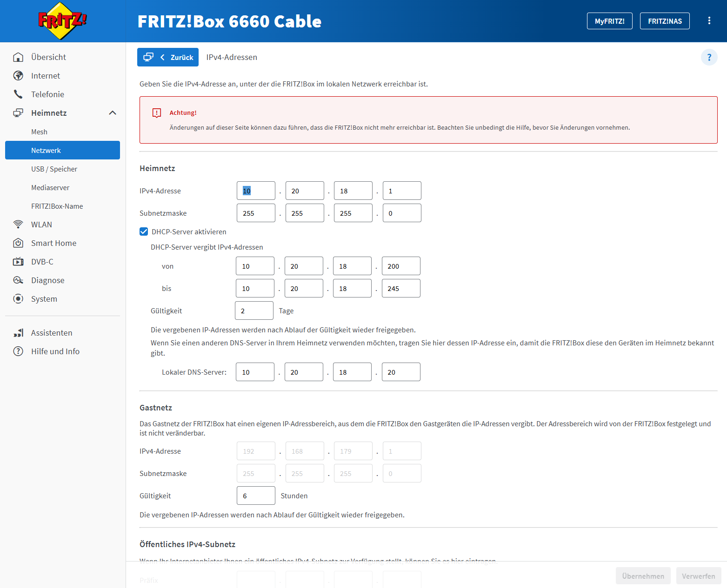
Task: Click Lokaler DNS-Server first octet field
Action: pos(255,372)
